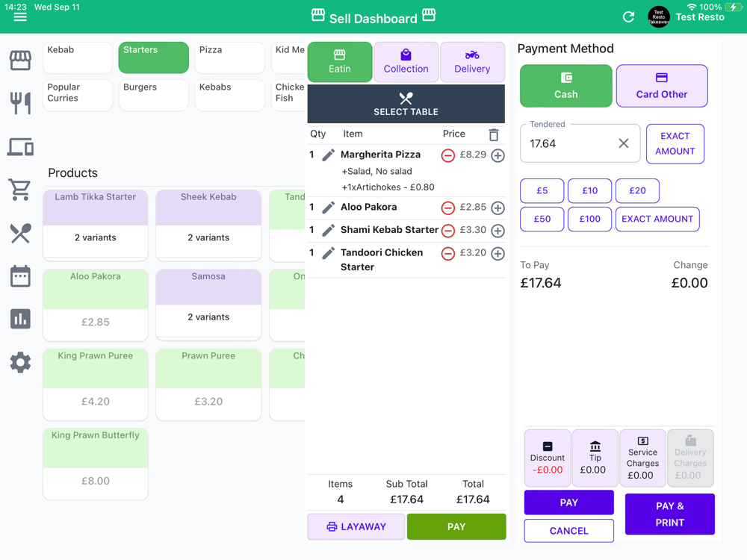Tender a £10 note
This screenshot has width=747, height=560.
coord(590,190)
